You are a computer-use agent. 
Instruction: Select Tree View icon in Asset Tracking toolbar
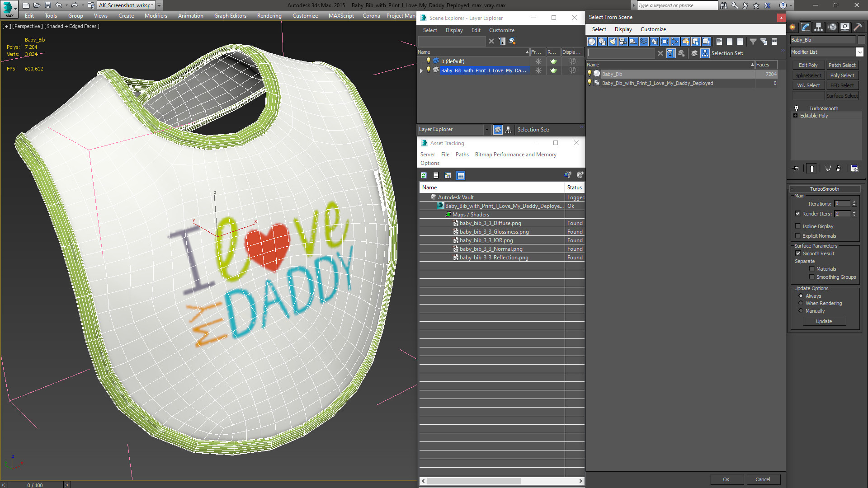coord(448,175)
